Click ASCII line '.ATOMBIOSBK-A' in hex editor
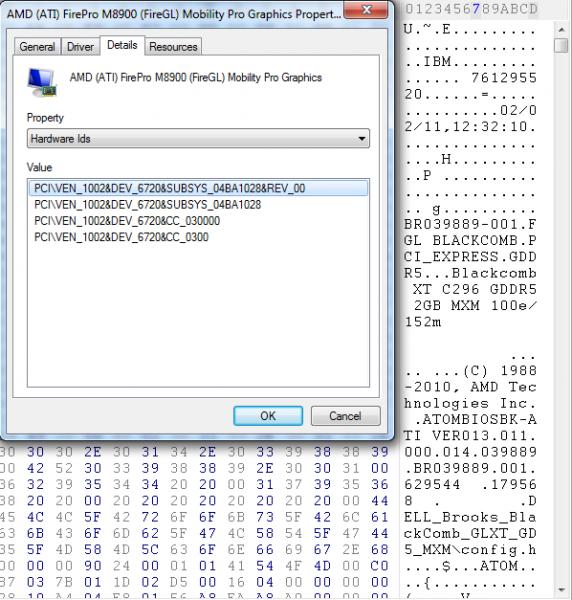This screenshot has width=572, height=600. pos(475,420)
